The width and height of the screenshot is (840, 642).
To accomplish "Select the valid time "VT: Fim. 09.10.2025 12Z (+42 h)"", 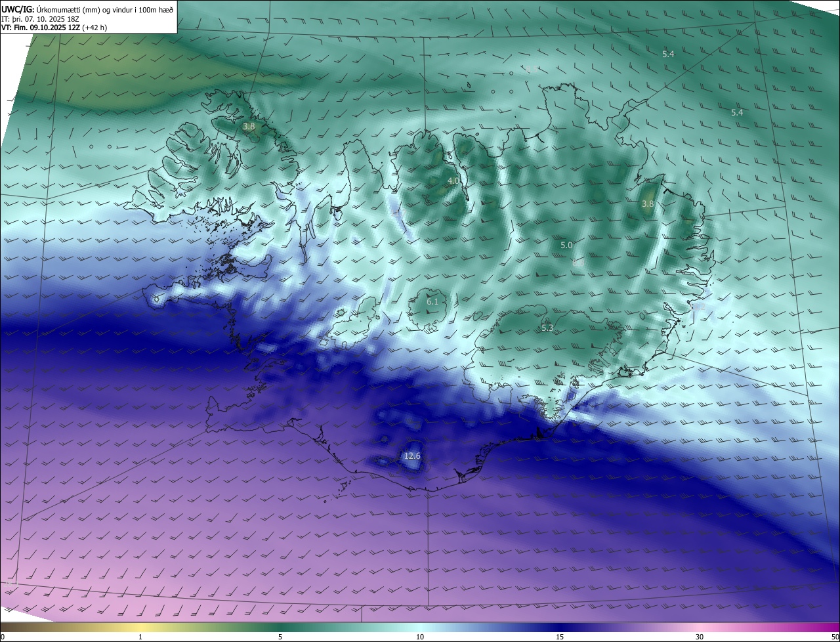I will 54,28.
